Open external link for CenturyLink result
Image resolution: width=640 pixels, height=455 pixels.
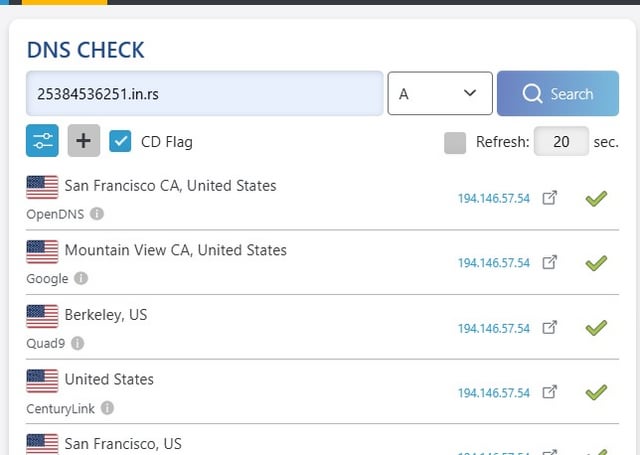click(x=550, y=393)
